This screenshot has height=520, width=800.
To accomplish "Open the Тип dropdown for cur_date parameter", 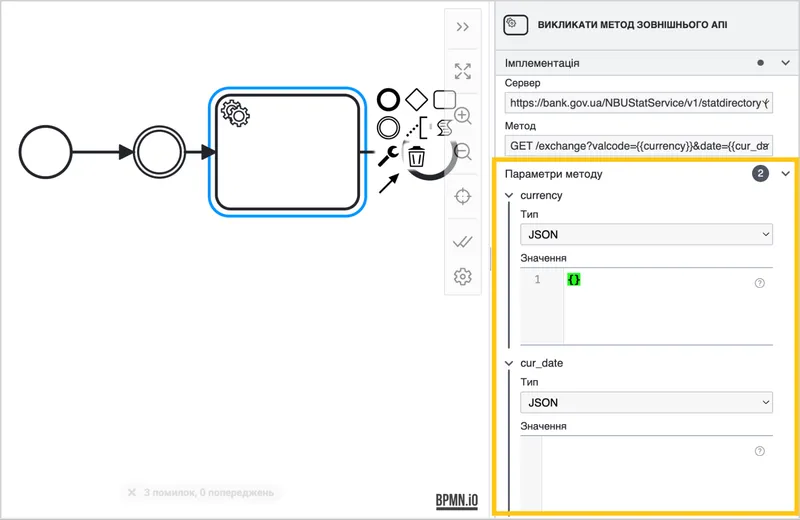I will 646,402.
